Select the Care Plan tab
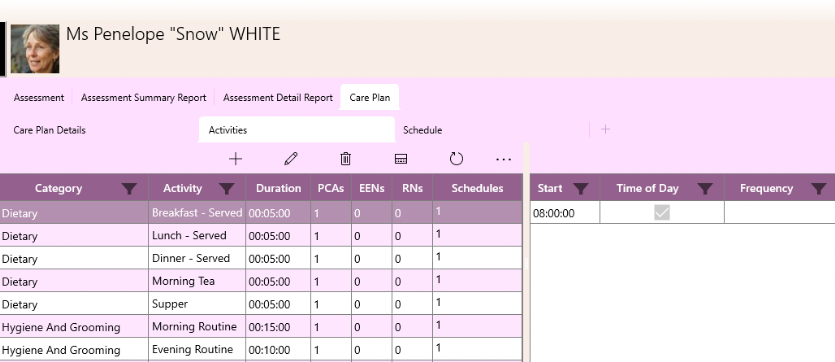Viewport: 835px width, 362px height. click(x=370, y=98)
